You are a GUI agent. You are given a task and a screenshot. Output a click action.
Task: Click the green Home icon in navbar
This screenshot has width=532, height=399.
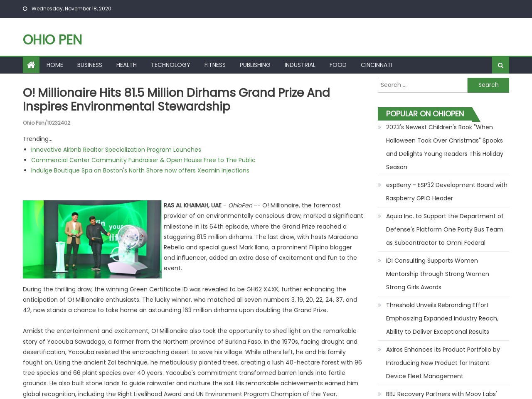pyautogui.click(x=31, y=65)
